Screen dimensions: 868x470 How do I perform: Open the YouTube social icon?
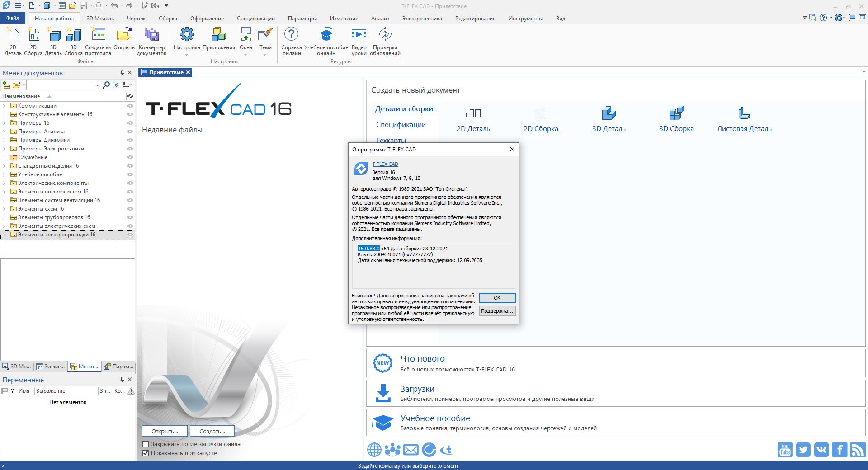(785, 450)
